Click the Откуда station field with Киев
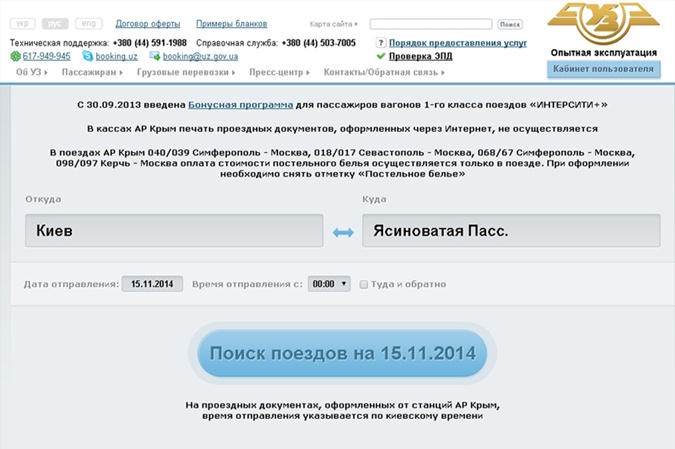Viewport: 675px width, 449px height. (x=173, y=231)
